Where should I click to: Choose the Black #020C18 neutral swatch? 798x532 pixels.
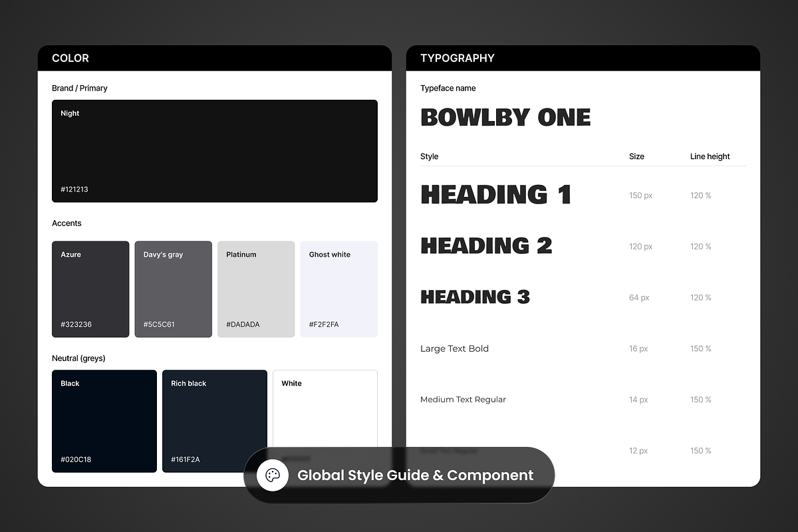[104, 421]
